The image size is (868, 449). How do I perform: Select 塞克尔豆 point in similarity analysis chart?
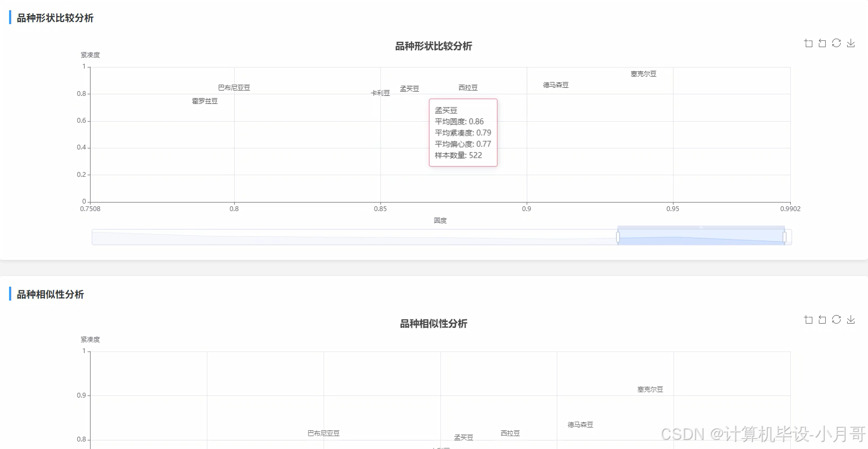coord(650,390)
